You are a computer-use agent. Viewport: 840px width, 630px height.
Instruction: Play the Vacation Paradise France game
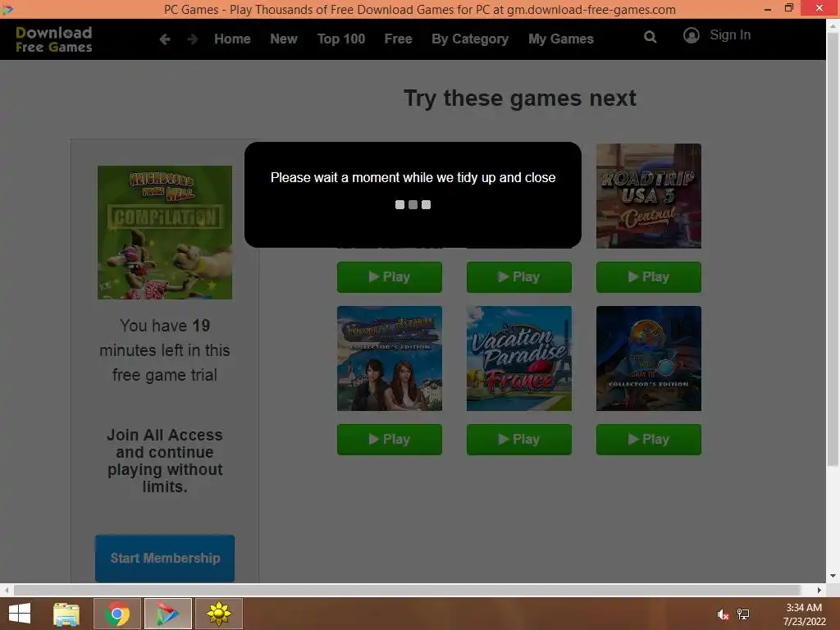click(x=519, y=440)
